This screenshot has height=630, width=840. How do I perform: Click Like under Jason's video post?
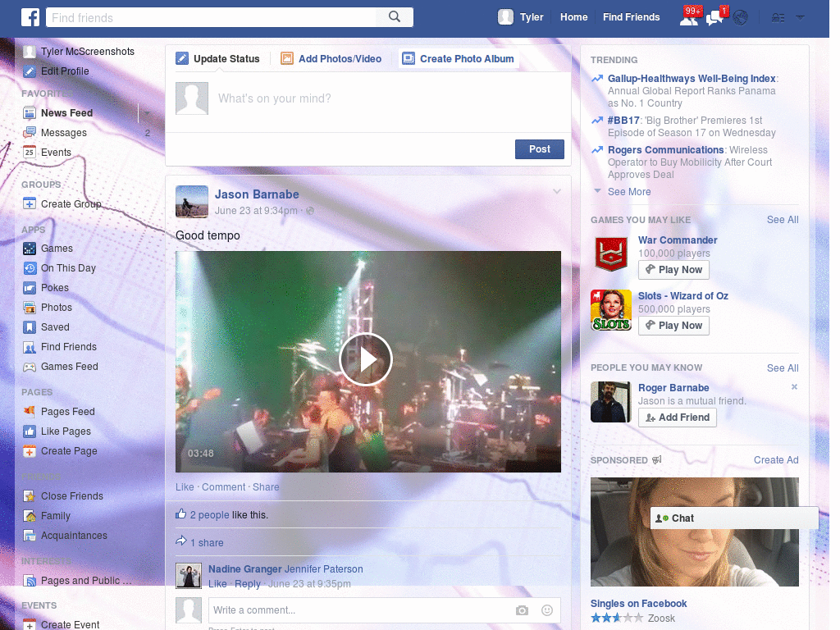tap(185, 487)
